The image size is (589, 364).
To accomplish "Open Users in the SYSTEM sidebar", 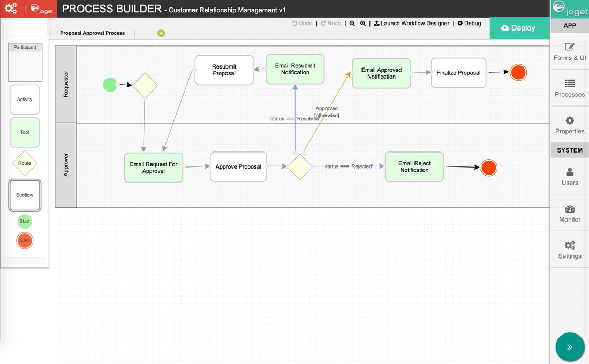I will 569,177.
